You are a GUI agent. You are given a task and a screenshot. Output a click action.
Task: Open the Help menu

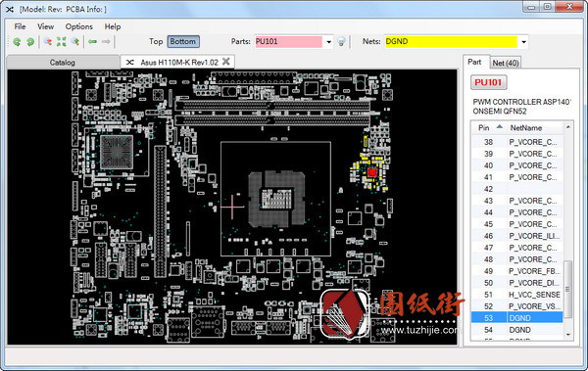click(x=113, y=26)
